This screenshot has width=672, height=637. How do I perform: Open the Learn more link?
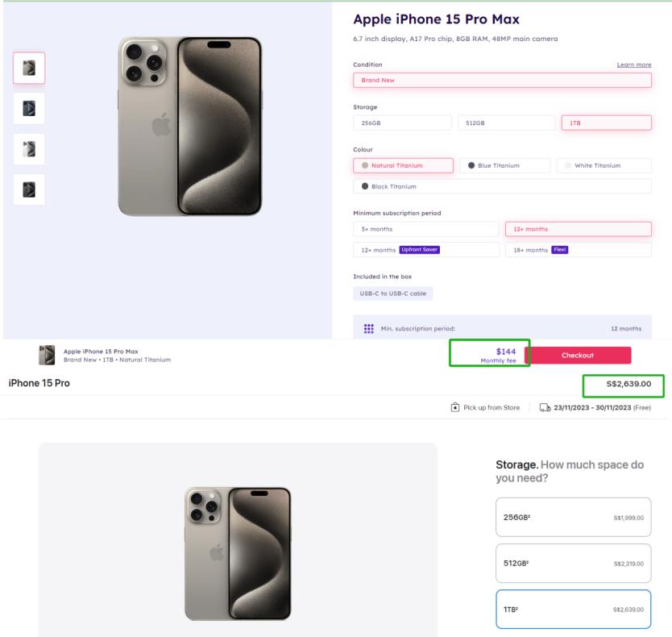[634, 65]
